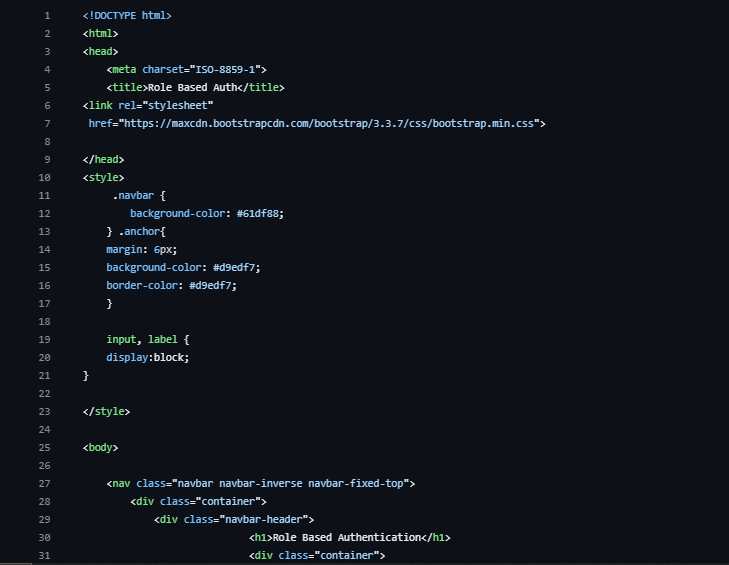Click the .navbar selector on line 11
Viewport: 729px width, 565px height.
pos(133,196)
